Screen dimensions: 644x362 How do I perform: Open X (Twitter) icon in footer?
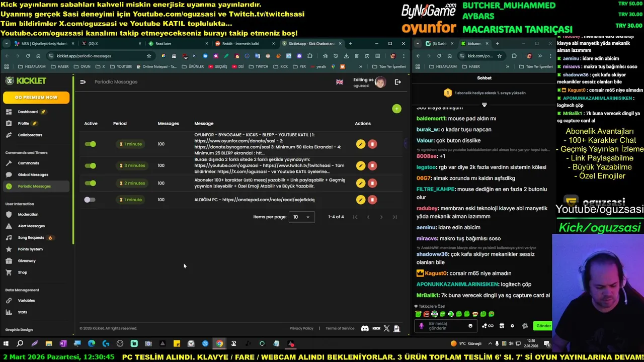coord(386,328)
